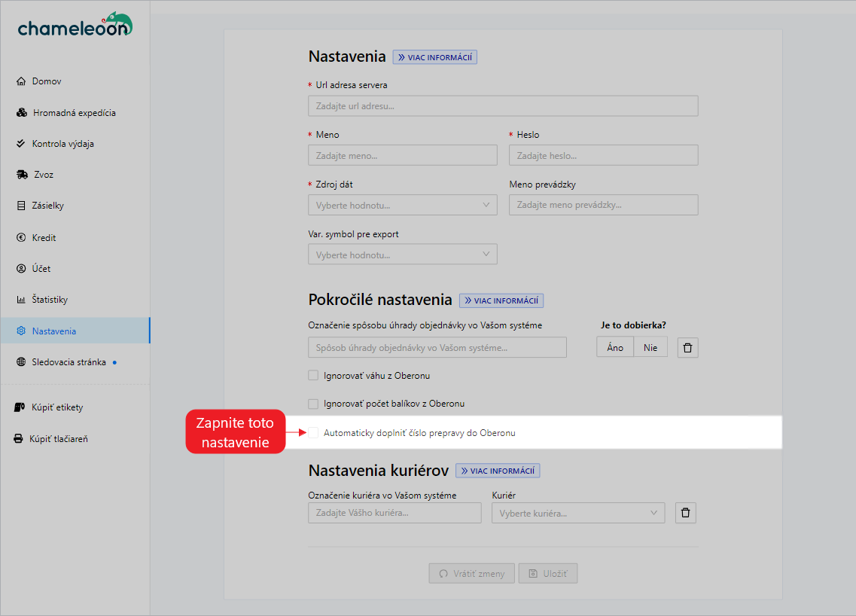Viewport: 856px width, 616px height.
Task: Open Sledovacia stránka menu item
Action: point(69,362)
